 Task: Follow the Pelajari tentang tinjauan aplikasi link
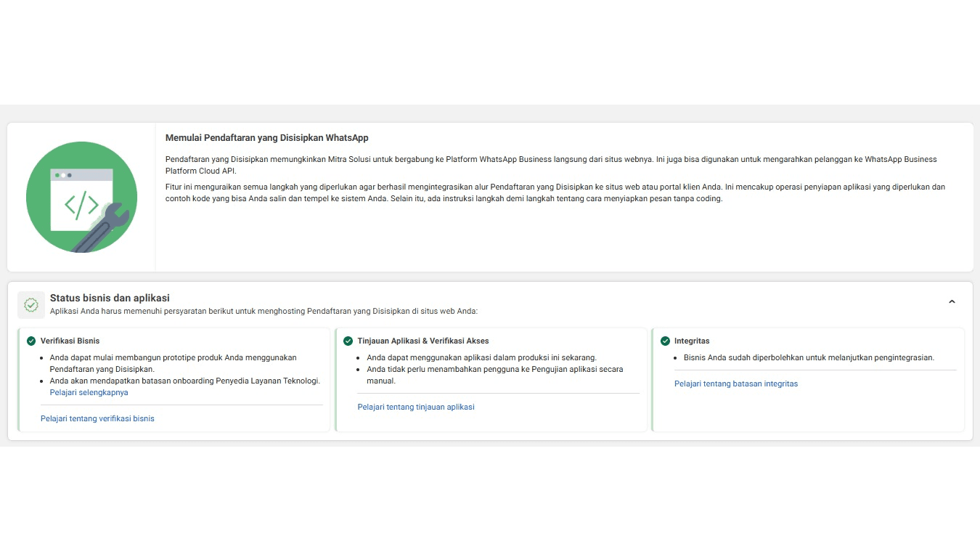click(x=416, y=407)
